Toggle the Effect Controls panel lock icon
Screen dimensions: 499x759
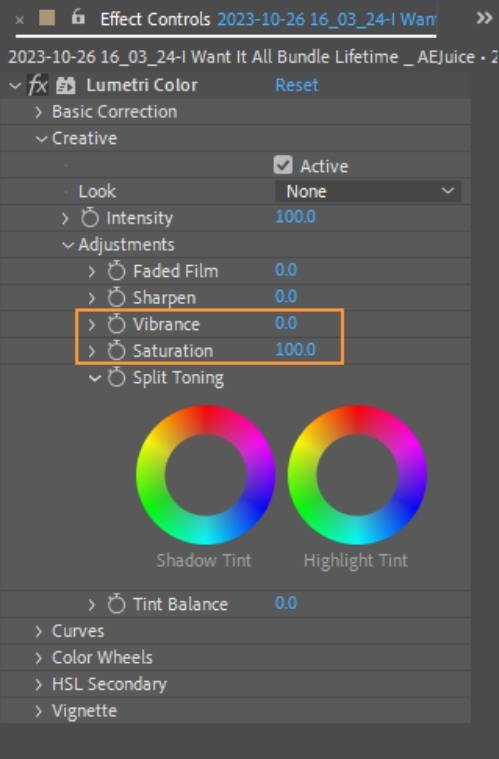(x=78, y=17)
